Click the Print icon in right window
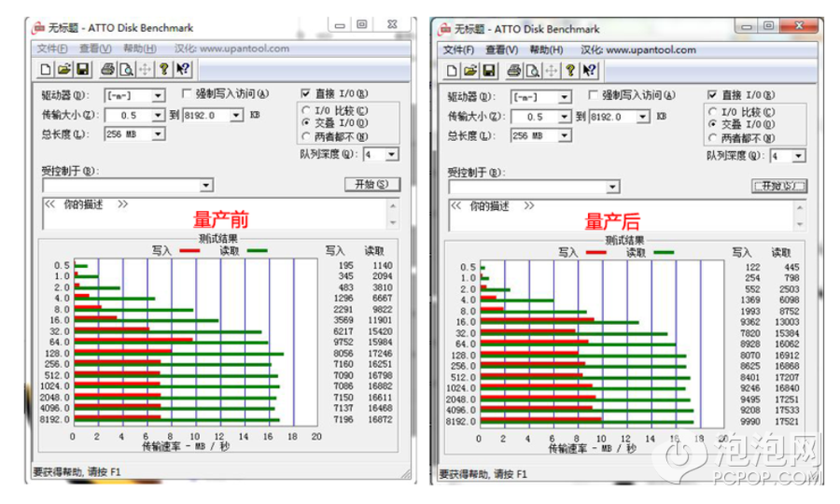This screenshot has height=504, width=840. click(514, 71)
